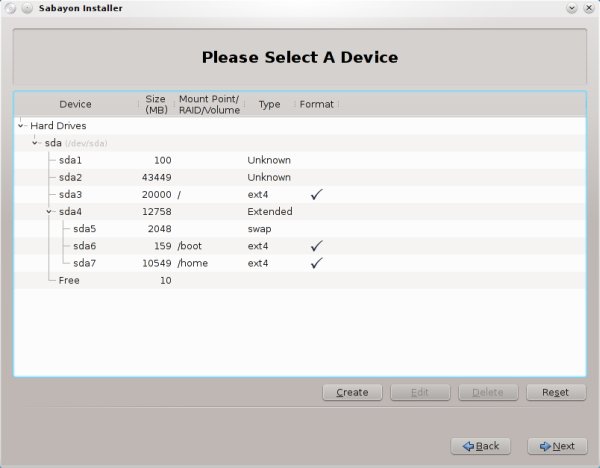The height and width of the screenshot is (468, 600).
Task: Collapse the sda4 extended partition
Action: point(49,211)
